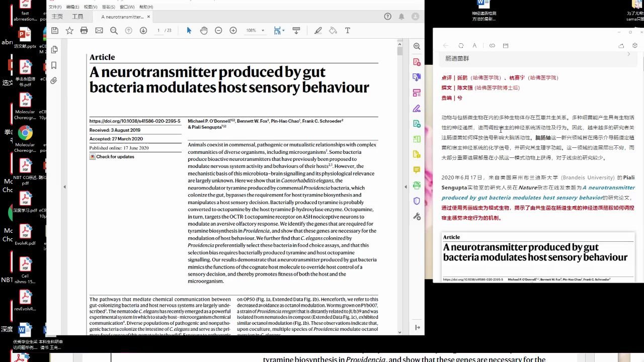Open the doi.org/10.1038/s41586-020-2395-5 link
This screenshot has width=644, height=362.
tap(135, 121)
